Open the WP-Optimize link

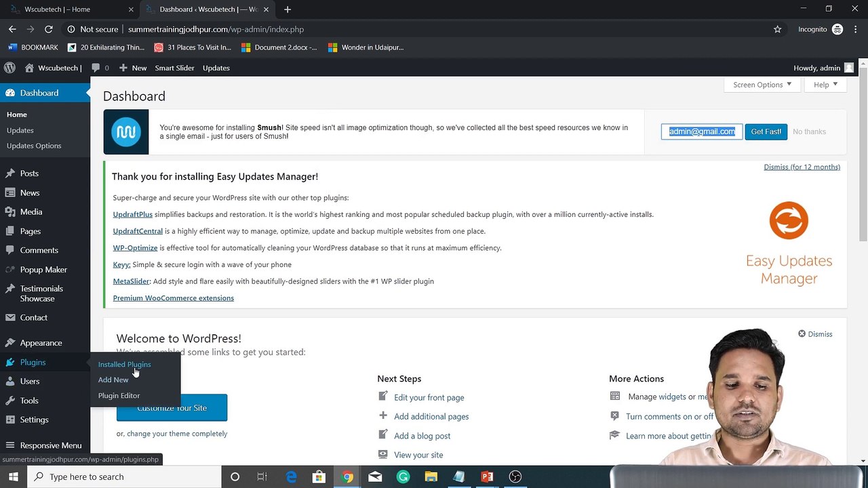135,248
